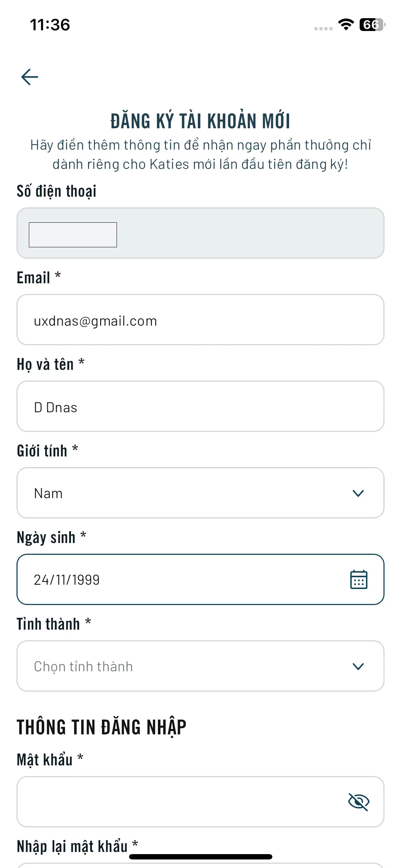Tap the selected gender value "Nam"
The width and height of the screenshot is (401, 868).
click(48, 494)
